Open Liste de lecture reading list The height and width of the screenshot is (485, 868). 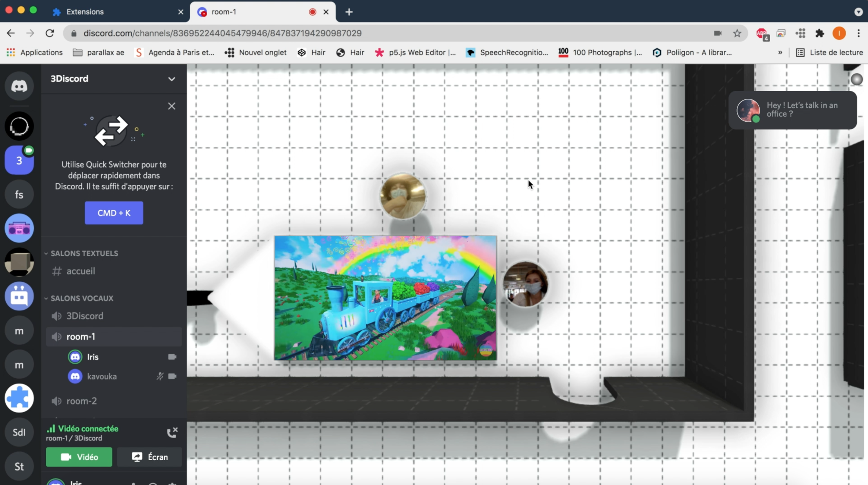point(829,52)
